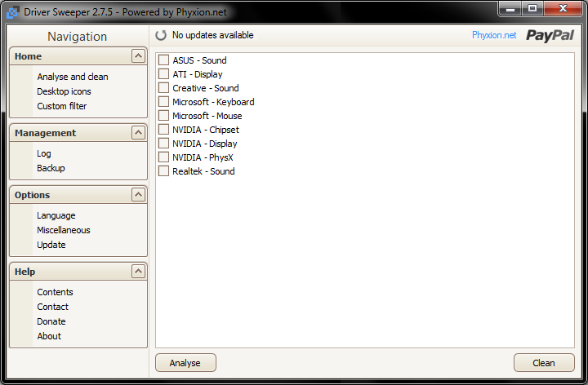588x385 pixels.
Task: Click the refresh updates icon
Action: [x=161, y=35]
